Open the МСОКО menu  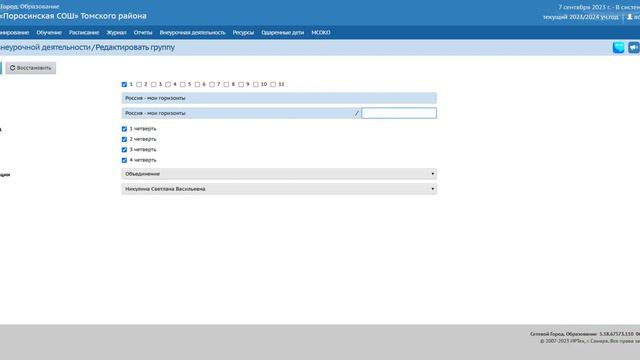click(x=321, y=33)
